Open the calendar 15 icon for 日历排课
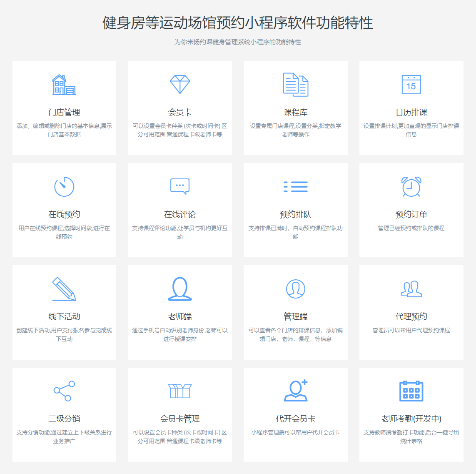The height and width of the screenshot is (474, 476). point(411,85)
